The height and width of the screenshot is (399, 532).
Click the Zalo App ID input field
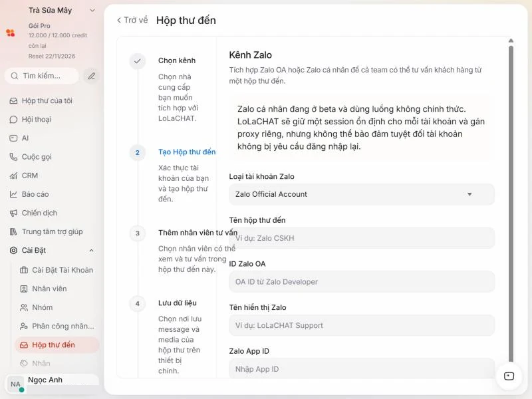(361, 368)
